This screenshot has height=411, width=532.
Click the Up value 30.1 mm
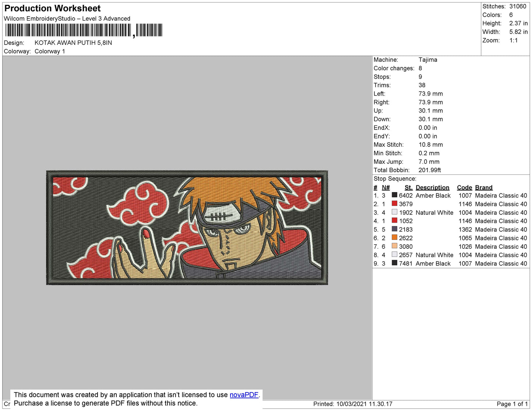pyautogui.click(x=431, y=111)
